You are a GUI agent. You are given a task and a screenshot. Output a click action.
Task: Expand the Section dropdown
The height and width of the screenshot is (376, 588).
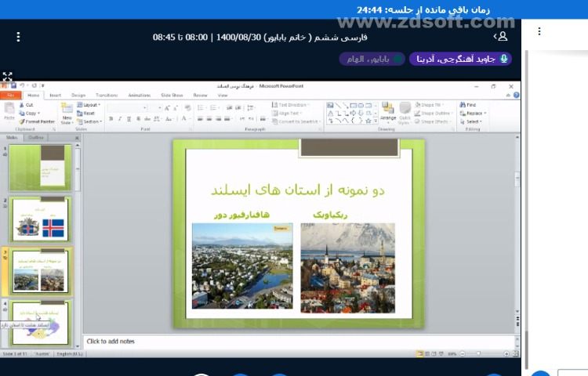click(89, 121)
